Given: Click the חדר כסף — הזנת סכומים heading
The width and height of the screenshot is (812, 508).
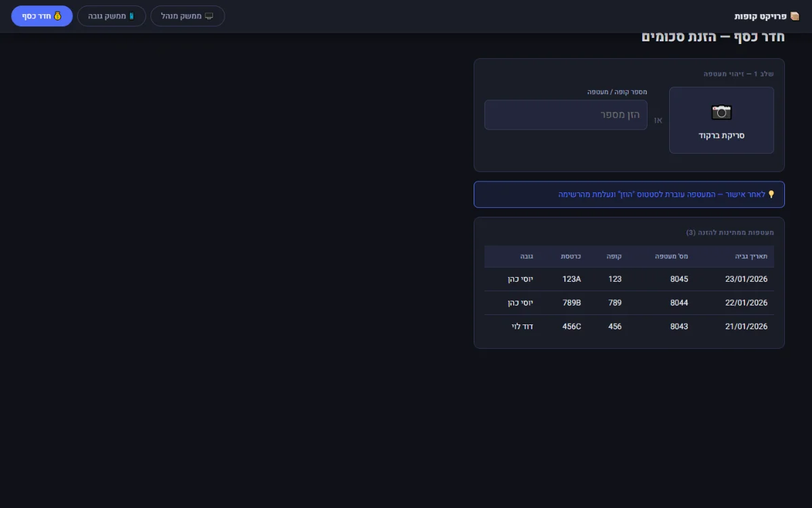Looking at the screenshot, I should click(x=713, y=37).
